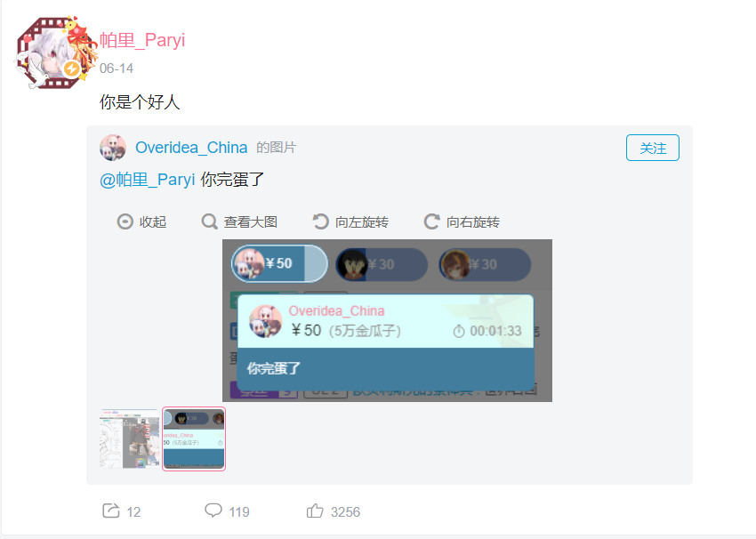Click the share/forward icon showing 12
Viewport: 756px width, 539px height.
pyautogui.click(x=111, y=511)
